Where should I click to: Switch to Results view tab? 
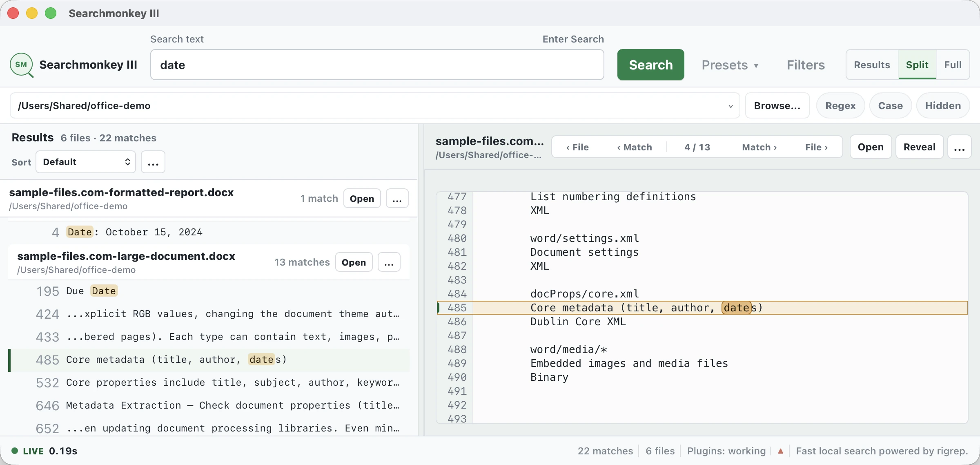[872, 65]
